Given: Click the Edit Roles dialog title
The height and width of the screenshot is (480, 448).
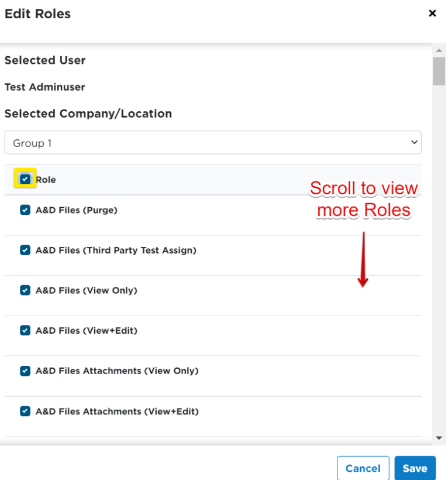Looking at the screenshot, I should coord(37,14).
